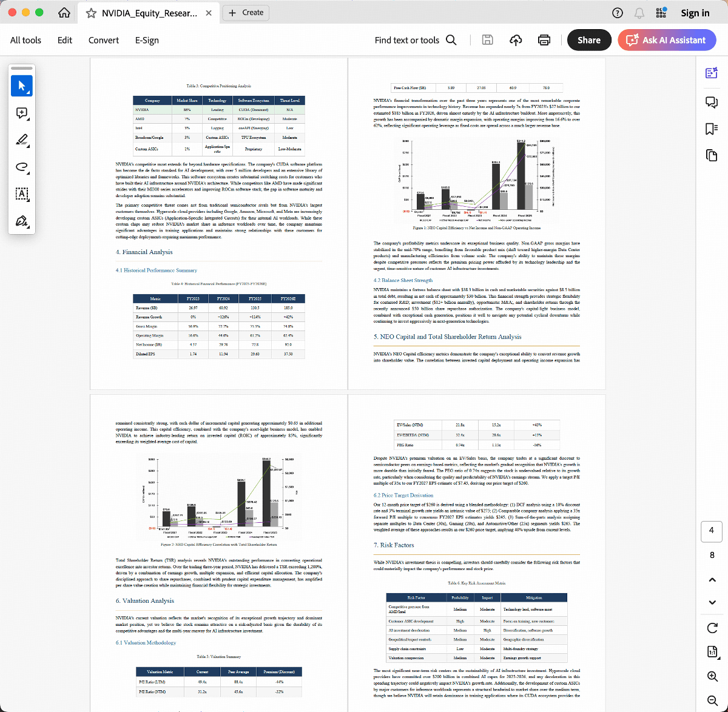The height and width of the screenshot is (712, 728).
Task: Click Sign in
Action: click(x=695, y=13)
